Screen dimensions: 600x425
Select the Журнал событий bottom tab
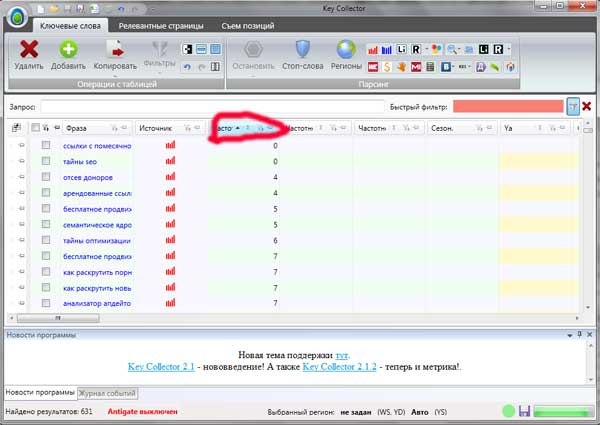tap(107, 393)
